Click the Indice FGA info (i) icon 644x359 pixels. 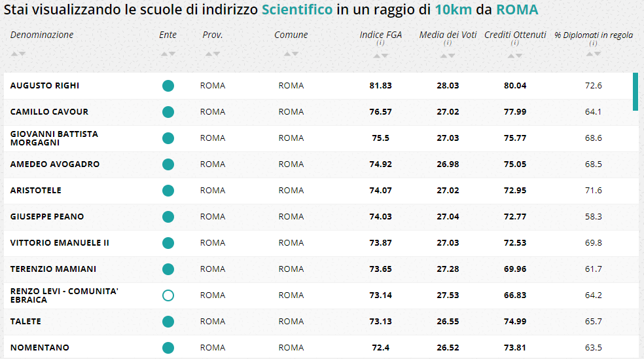click(380, 43)
